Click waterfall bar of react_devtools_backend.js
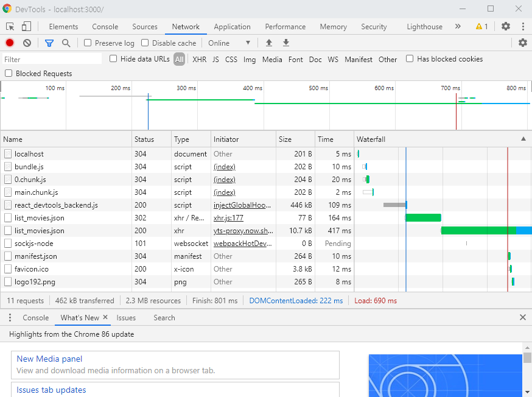 [394, 205]
